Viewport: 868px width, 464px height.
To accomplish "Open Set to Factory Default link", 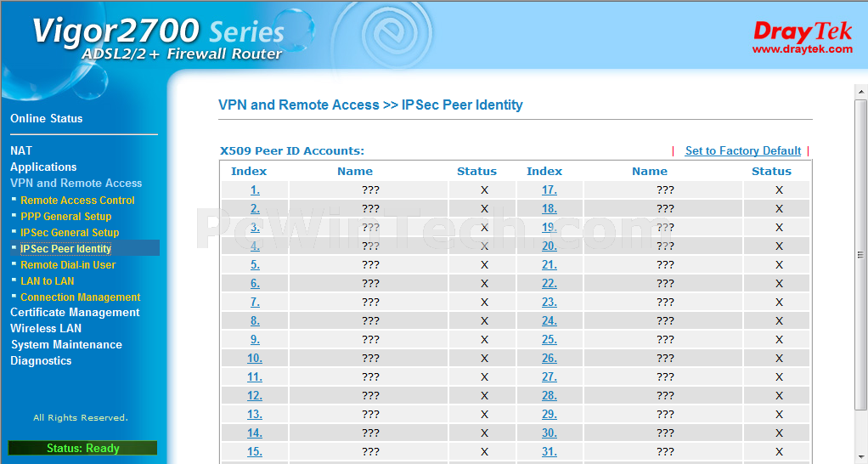I will click(743, 150).
